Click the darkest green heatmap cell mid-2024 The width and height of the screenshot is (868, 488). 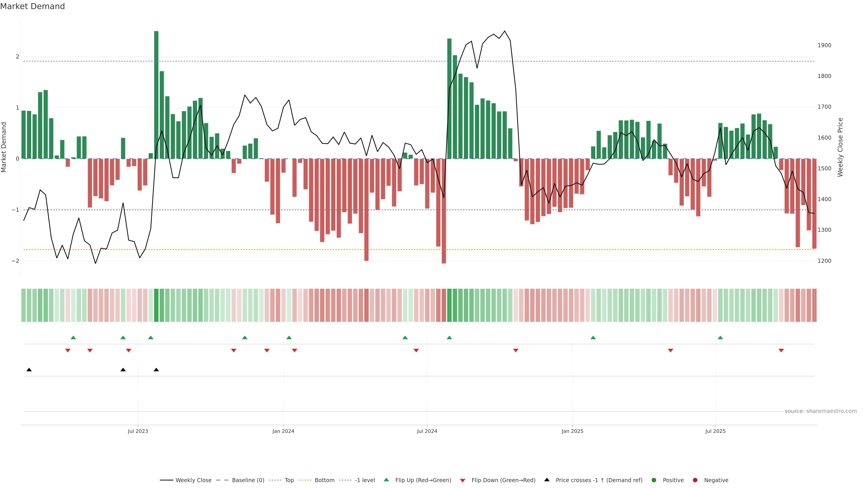449,305
